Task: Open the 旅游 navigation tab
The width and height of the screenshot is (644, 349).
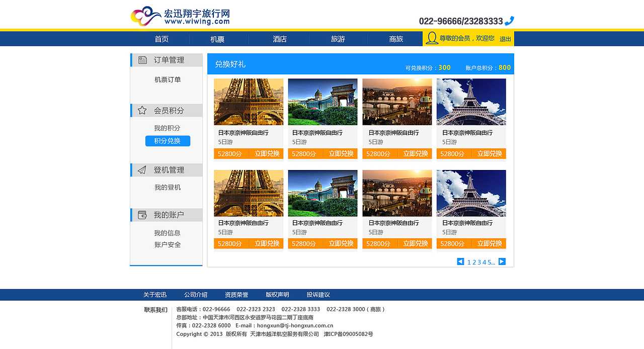Action: tap(338, 39)
